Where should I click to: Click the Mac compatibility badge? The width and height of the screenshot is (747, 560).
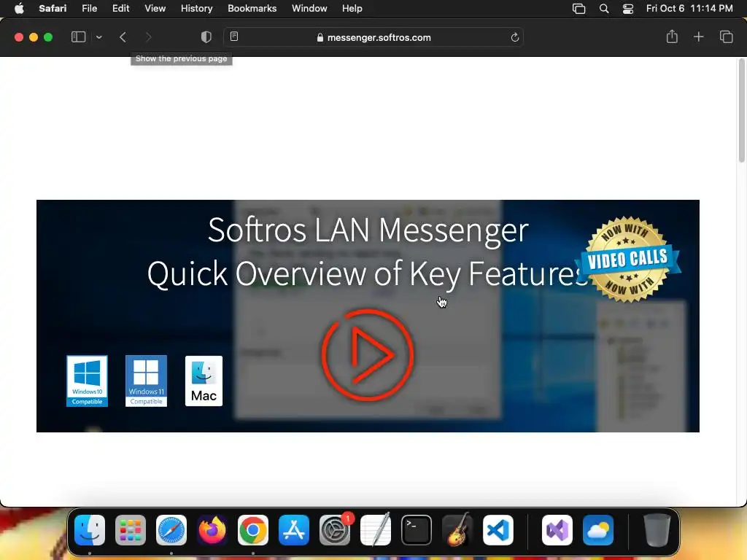click(204, 381)
